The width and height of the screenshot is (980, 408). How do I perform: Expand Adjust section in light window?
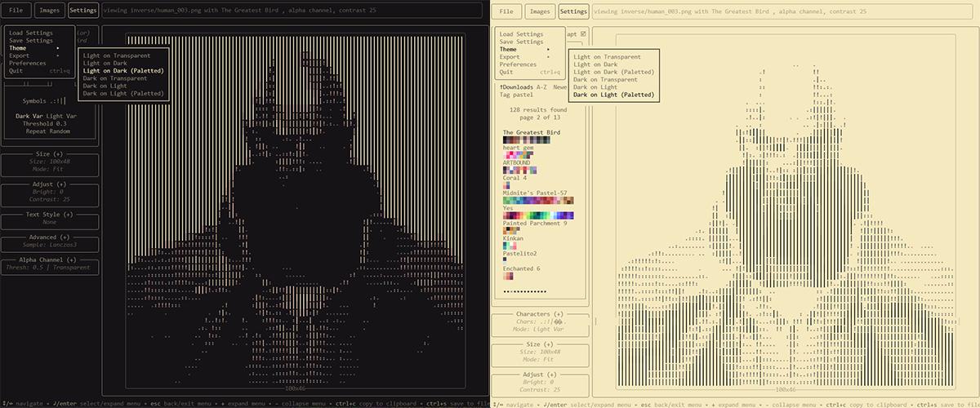click(x=539, y=375)
